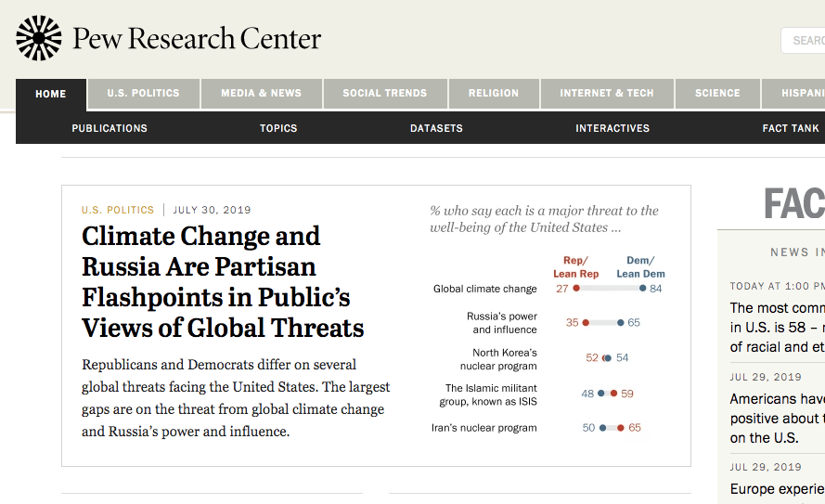Image resolution: width=825 pixels, height=504 pixels.
Task: Click inside the Search input field
Action: (806, 41)
